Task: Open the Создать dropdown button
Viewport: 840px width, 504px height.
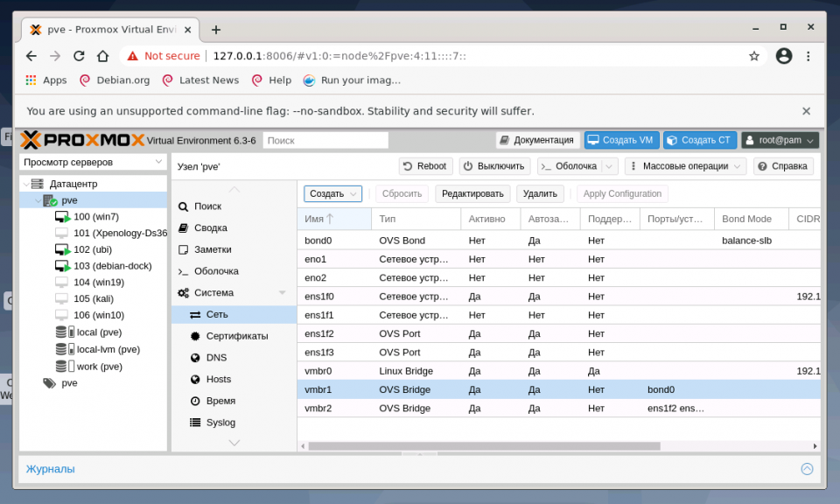Action: click(332, 194)
